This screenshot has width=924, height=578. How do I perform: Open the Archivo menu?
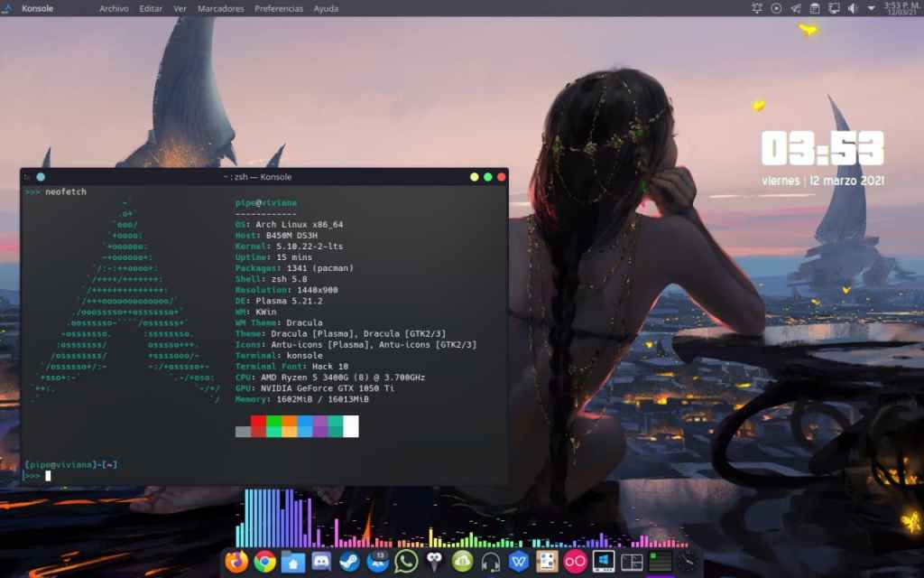pyautogui.click(x=114, y=8)
